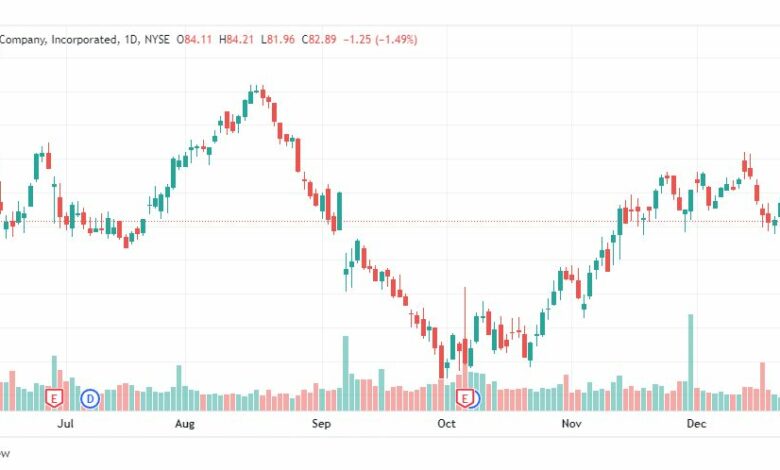Click the Company, Incorporated symbol title

tap(58, 39)
